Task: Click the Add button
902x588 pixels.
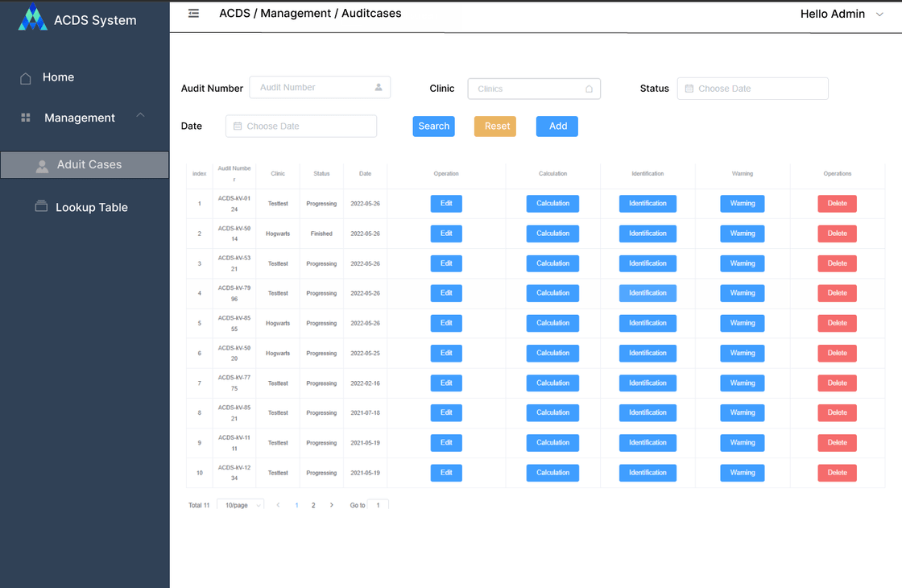Action: (557, 126)
